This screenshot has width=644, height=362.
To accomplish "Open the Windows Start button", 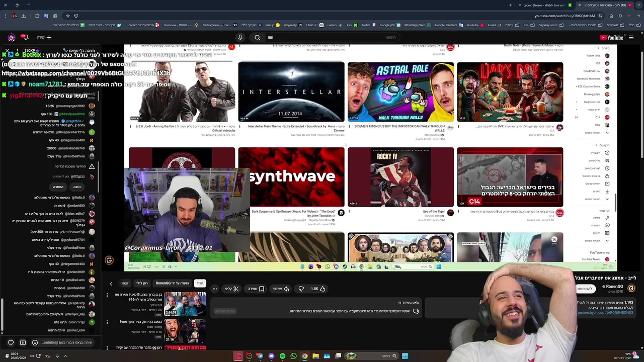I will coord(405,356).
